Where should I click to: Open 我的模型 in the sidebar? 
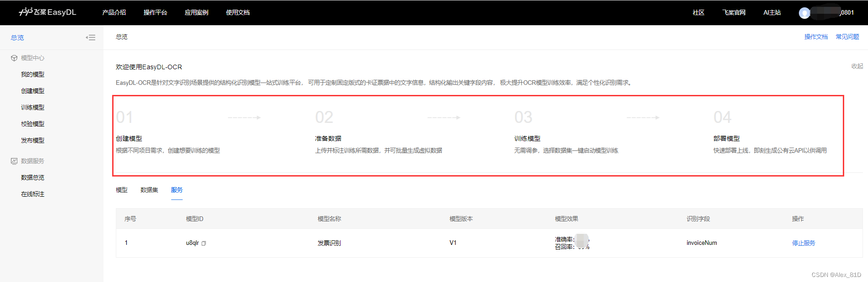pyautogui.click(x=33, y=74)
